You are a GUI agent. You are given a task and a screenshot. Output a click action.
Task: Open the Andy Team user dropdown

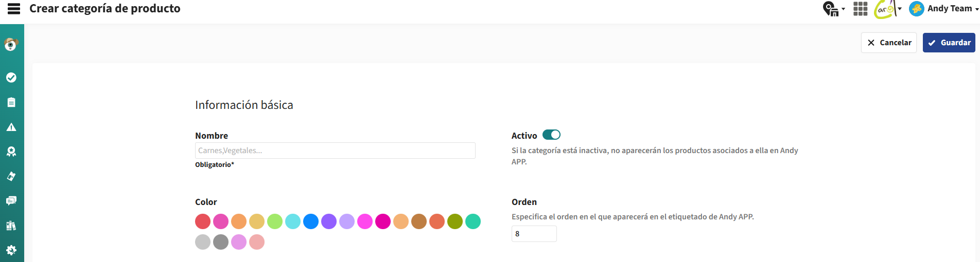point(944,9)
